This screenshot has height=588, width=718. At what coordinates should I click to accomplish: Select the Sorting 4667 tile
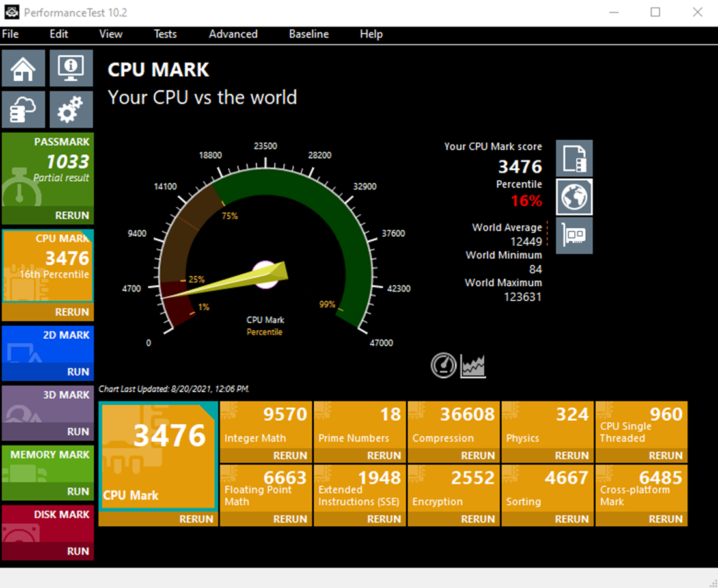click(547, 488)
